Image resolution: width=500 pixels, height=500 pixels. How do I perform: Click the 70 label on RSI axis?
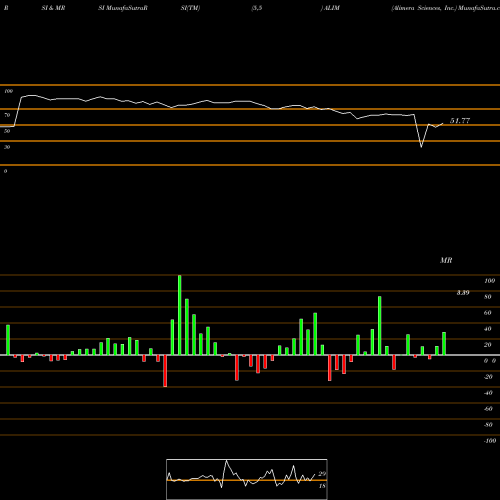click(7, 115)
